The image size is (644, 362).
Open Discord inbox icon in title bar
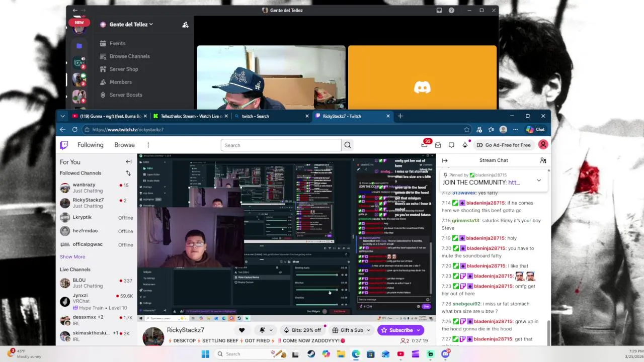click(439, 10)
